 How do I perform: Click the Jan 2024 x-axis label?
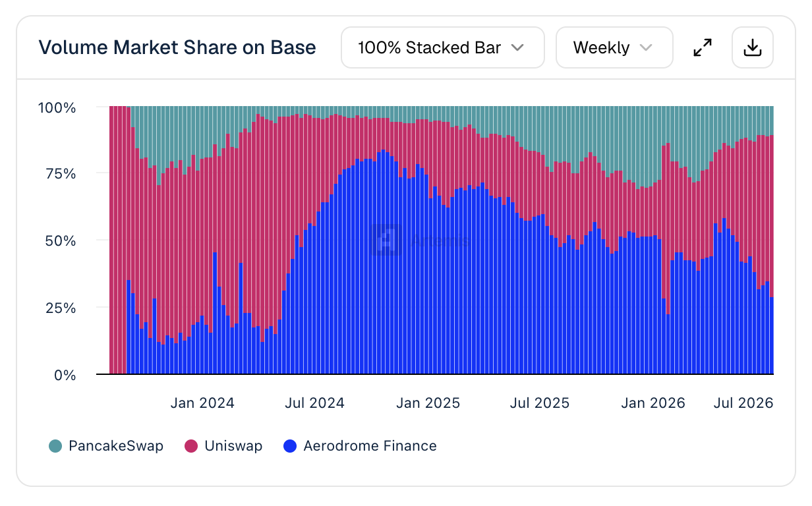point(202,403)
